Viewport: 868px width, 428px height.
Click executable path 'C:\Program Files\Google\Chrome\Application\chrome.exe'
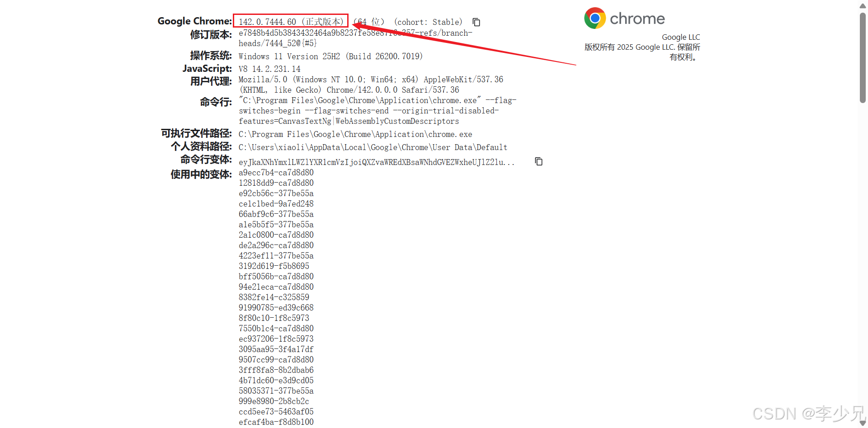[355, 134]
